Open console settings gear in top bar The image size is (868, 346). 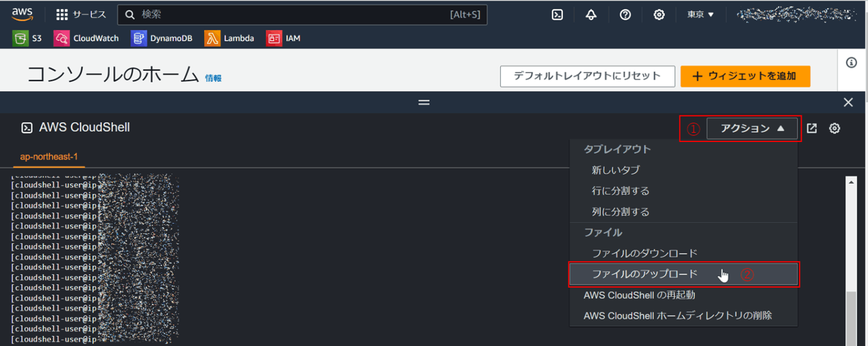[x=659, y=14]
